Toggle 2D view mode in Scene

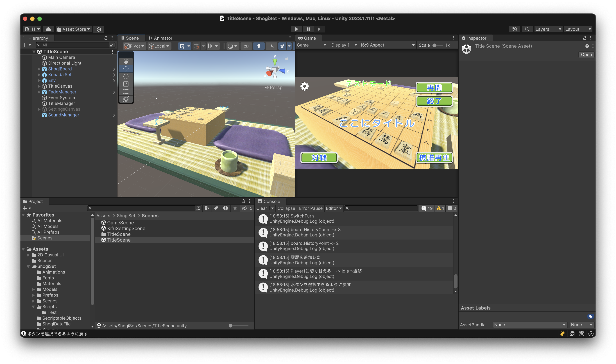pyautogui.click(x=246, y=46)
